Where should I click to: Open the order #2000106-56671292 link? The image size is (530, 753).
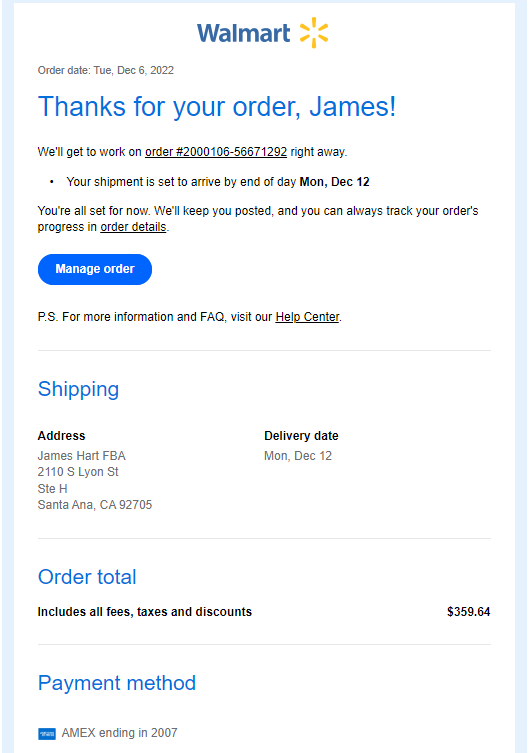click(x=216, y=152)
